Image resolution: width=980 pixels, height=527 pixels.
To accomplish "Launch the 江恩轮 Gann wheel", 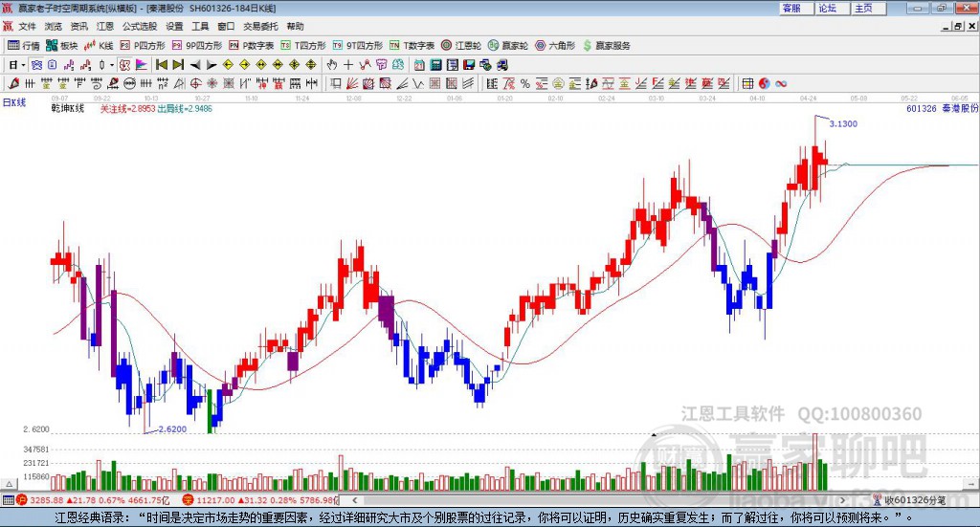I will click(x=461, y=46).
